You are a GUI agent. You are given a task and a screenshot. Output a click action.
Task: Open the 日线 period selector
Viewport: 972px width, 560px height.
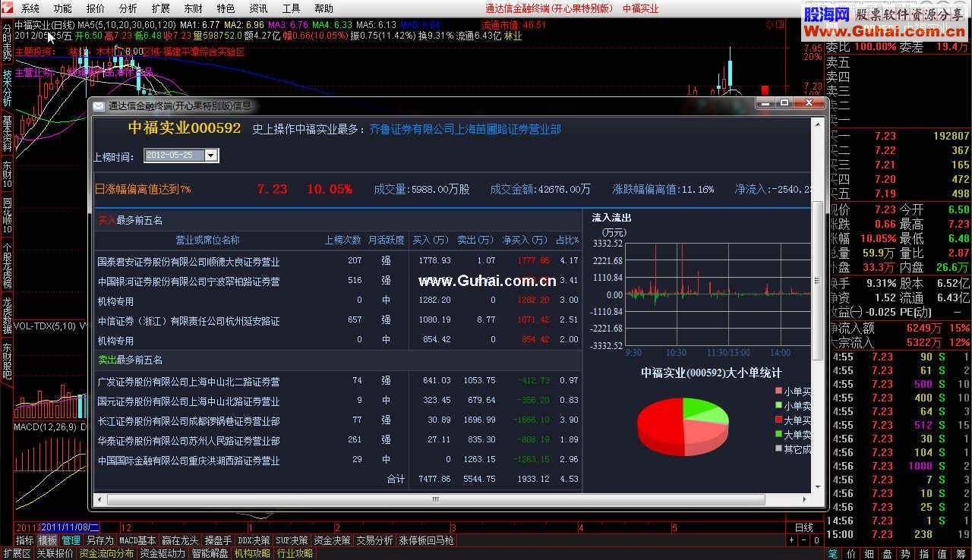point(803,527)
